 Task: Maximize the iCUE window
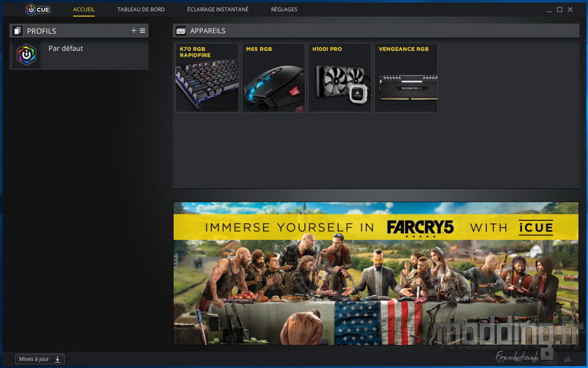559,10
